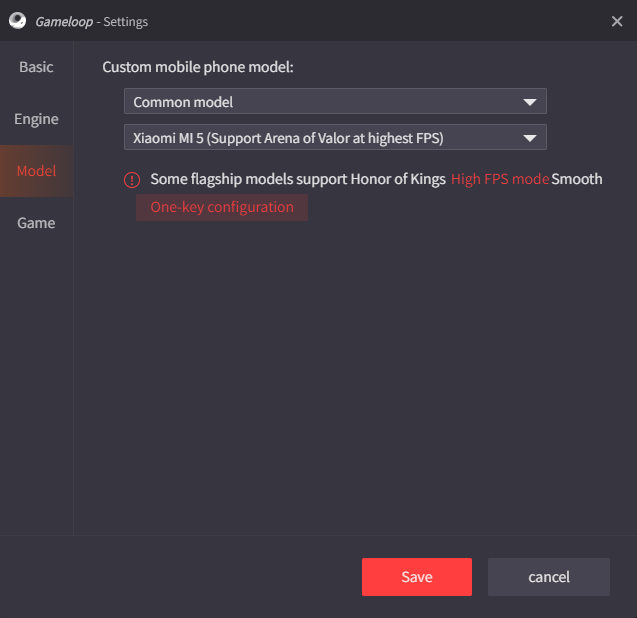This screenshot has height=618, width=637.
Task: Click the red warning exclamation icon
Action: click(132, 180)
